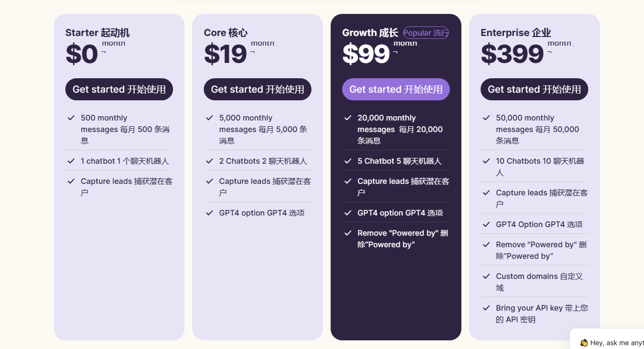Click checkmark next to Core GPT4 option
This screenshot has width=644, height=349.
point(210,213)
